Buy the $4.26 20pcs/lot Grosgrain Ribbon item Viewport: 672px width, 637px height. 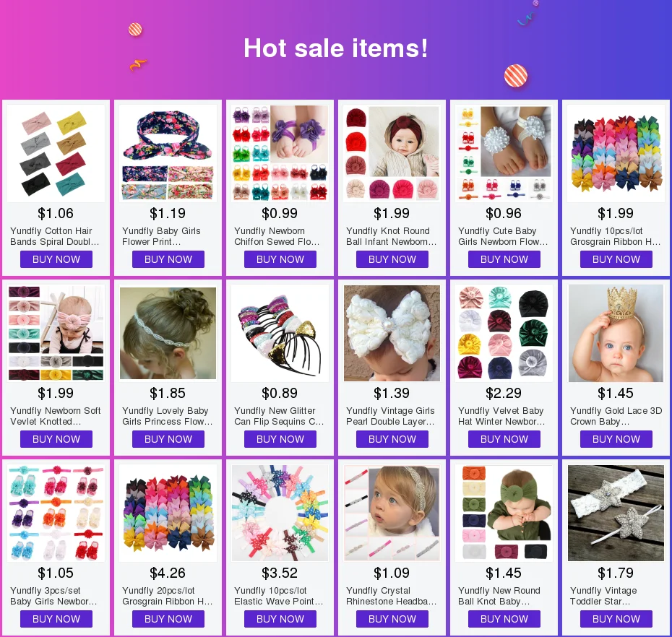point(168,619)
